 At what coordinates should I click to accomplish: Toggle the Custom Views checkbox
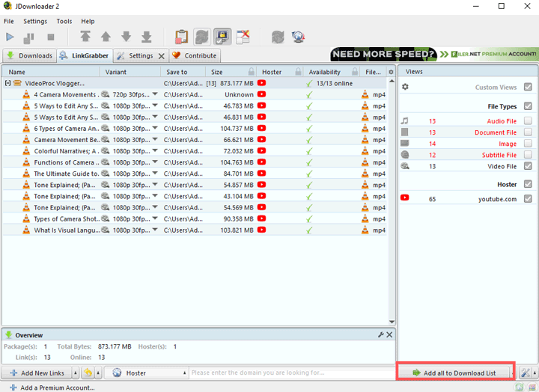(528, 87)
